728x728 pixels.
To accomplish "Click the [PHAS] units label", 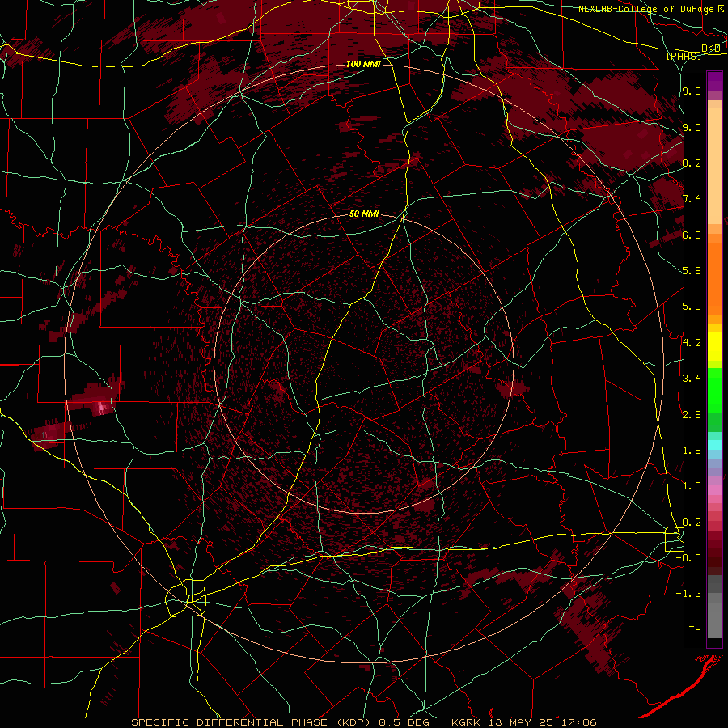I will tap(684, 56).
